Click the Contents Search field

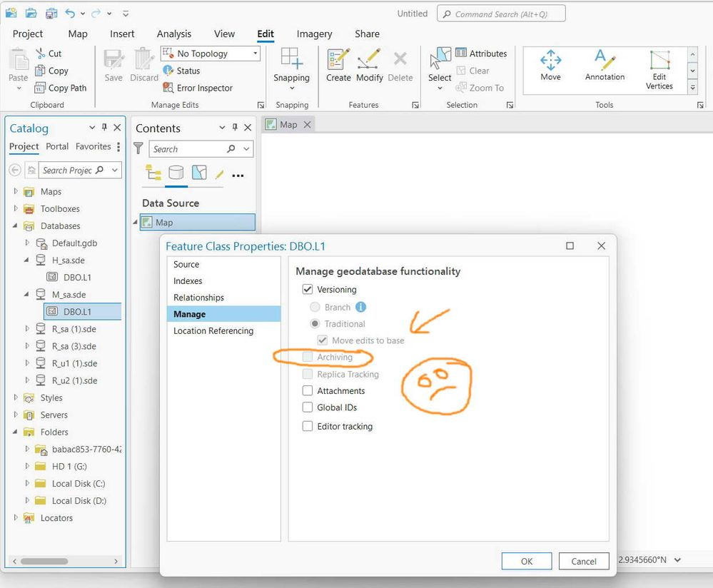[201, 148]
